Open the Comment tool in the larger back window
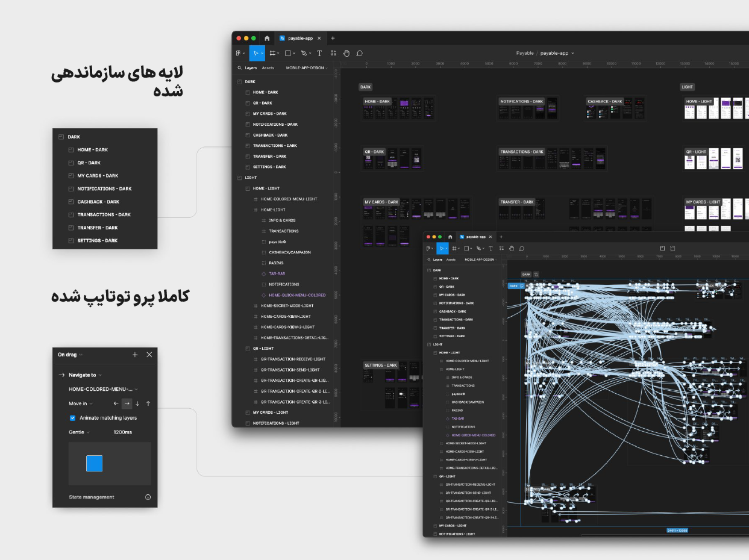The image size is (749, 560). pos(360,53)
